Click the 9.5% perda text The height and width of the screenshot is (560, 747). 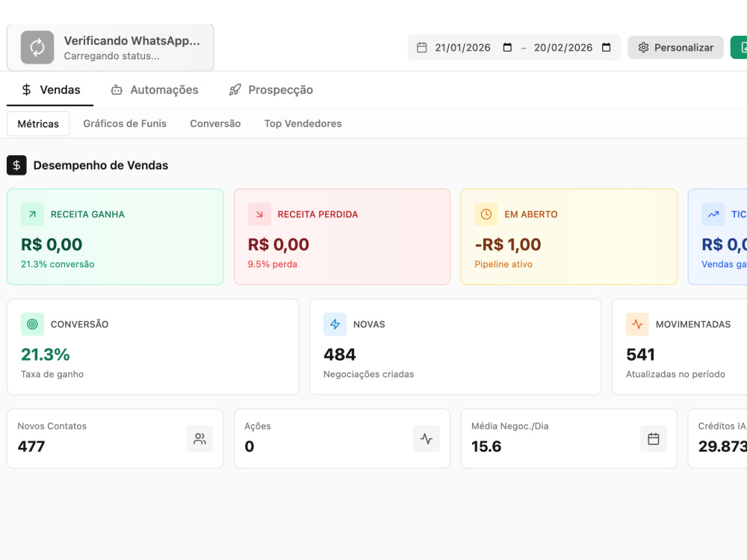[x=273, y=264]
